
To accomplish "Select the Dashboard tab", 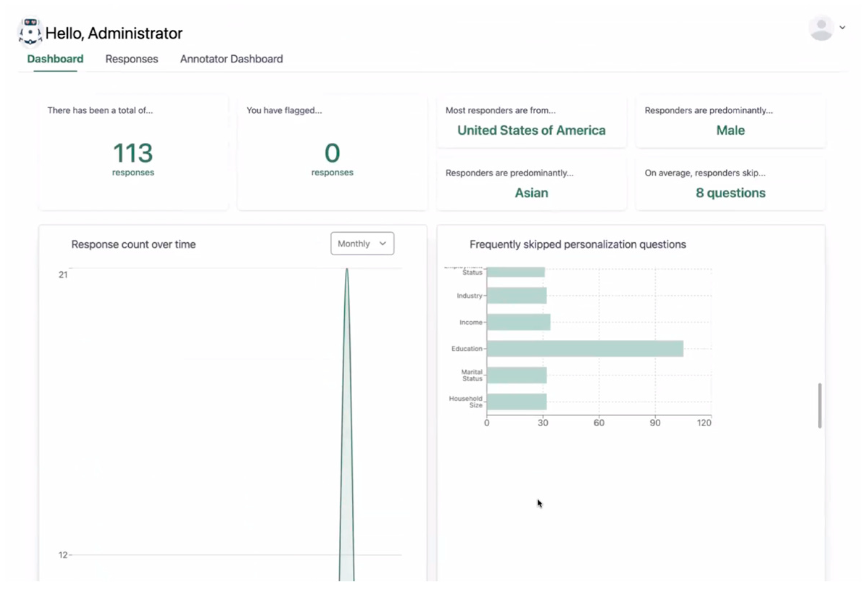I will coord(55,59).
